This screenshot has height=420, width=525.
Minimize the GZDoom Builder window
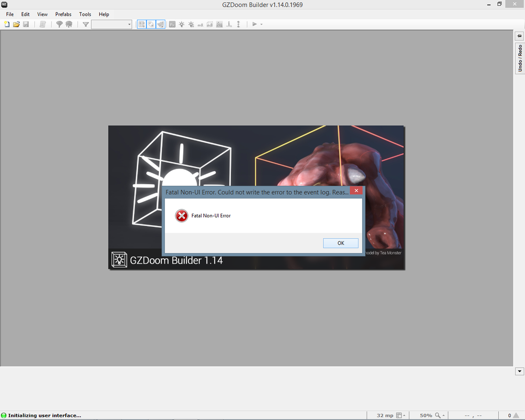pos(489,4)
